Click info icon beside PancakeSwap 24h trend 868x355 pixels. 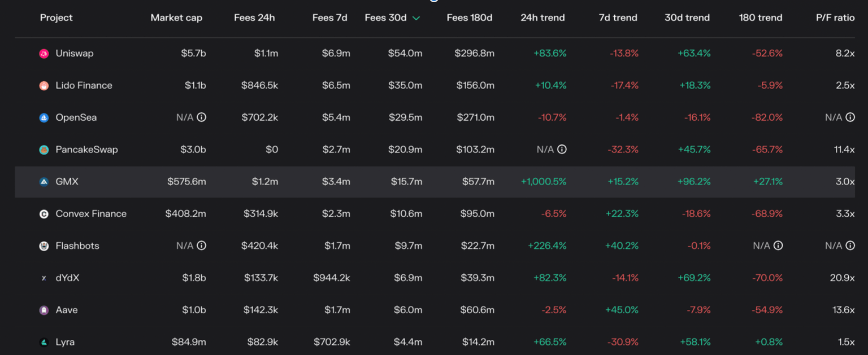tap(562, 150)
